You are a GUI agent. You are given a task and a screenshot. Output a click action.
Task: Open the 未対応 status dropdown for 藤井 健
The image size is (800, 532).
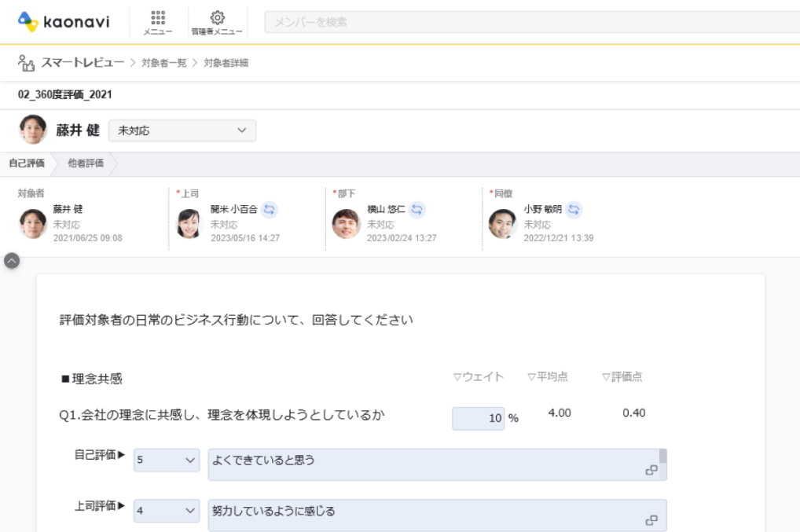[x=182, y=130]
